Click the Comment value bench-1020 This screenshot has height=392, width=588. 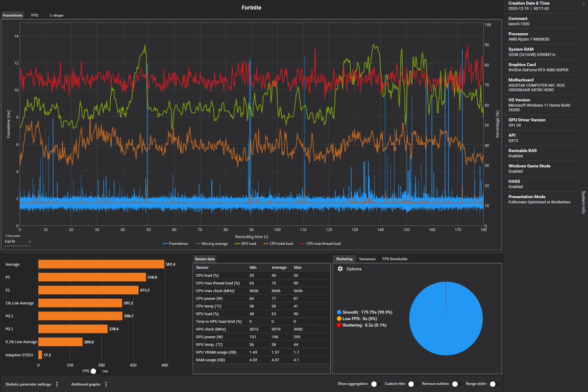[x=519, y=24]
